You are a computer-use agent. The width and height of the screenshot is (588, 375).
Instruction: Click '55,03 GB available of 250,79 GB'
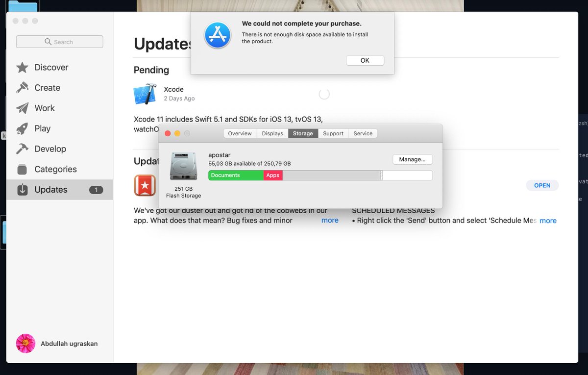(x=249, y=164)
